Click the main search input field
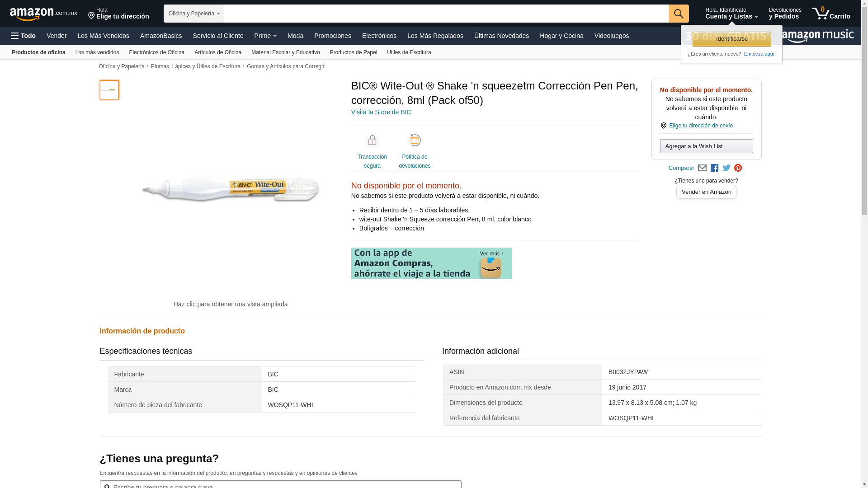Image resolution: width=868 pixels, height=488 pixels. coord(446,14)
